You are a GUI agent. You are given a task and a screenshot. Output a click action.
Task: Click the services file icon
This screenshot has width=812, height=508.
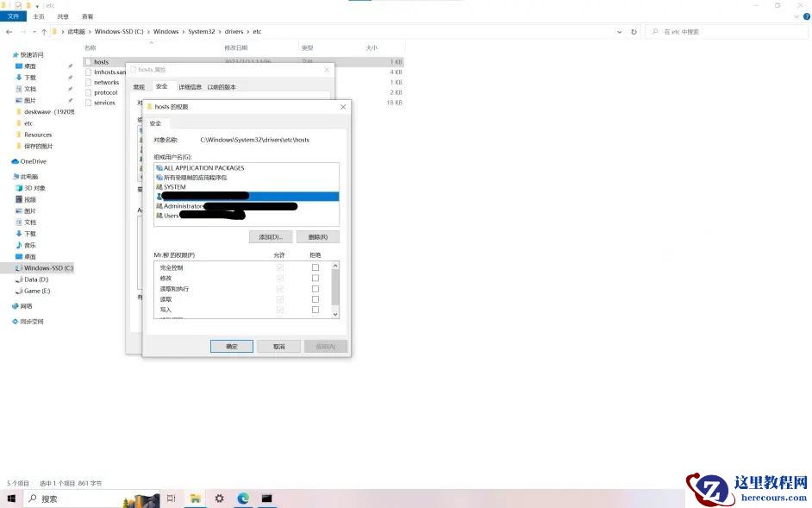(x=88, y=103)
